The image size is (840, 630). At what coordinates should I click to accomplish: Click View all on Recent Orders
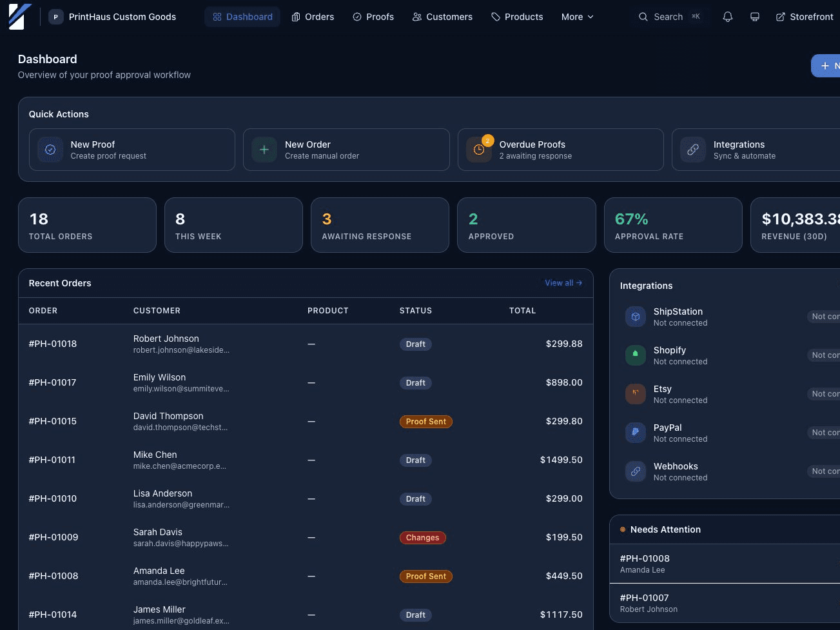tap(563, 282)
